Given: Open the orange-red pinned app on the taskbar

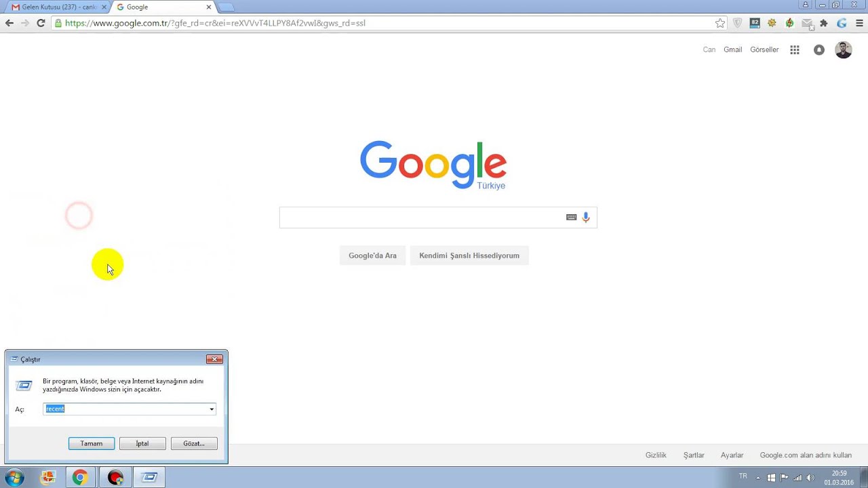Looking at the screenshot, I should pos(47,477).
